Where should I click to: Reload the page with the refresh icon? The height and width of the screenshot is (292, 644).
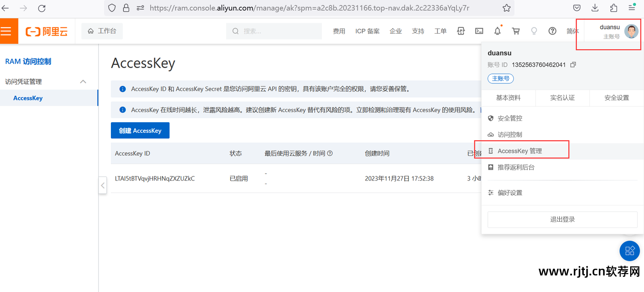[42, 8]
